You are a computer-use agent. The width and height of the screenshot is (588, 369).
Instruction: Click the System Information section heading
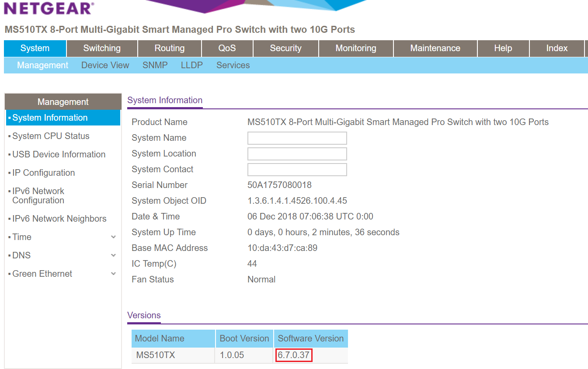165,100
